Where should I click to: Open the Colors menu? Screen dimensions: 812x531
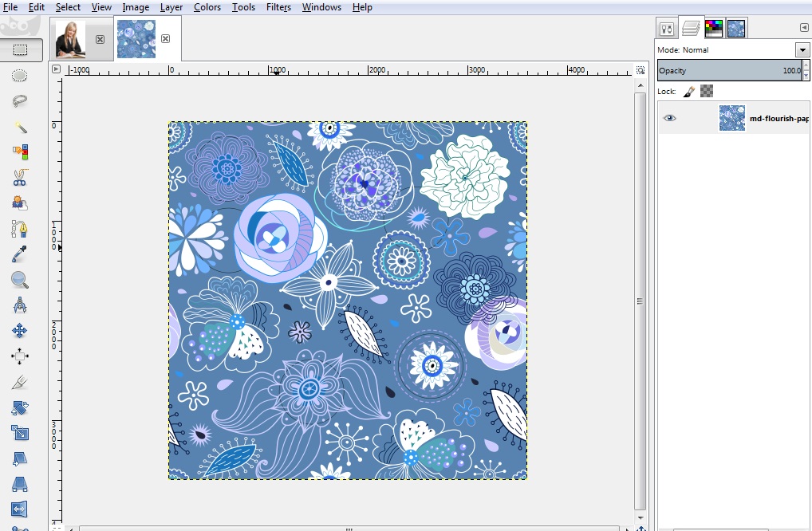point(207,7)
